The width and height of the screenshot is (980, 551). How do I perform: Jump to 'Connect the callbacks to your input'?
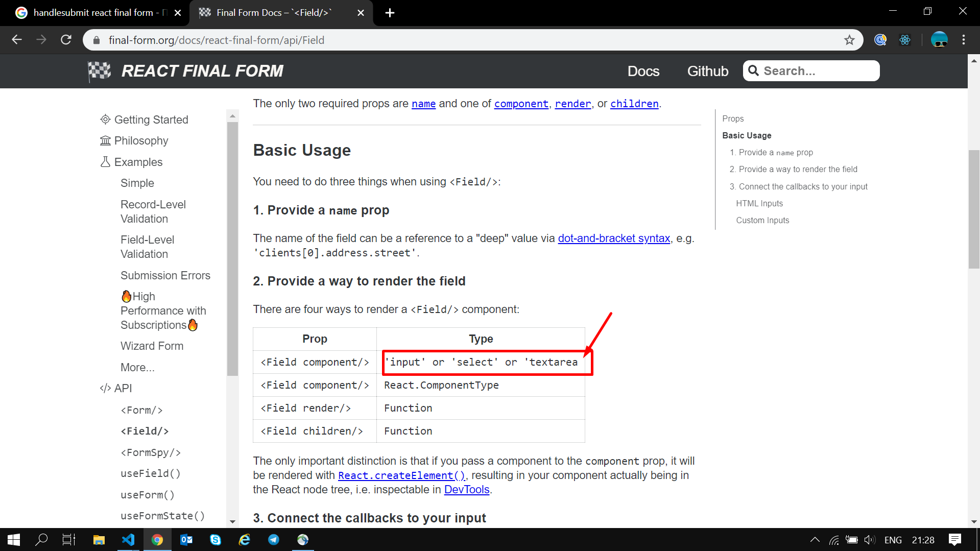coord(799,186)
